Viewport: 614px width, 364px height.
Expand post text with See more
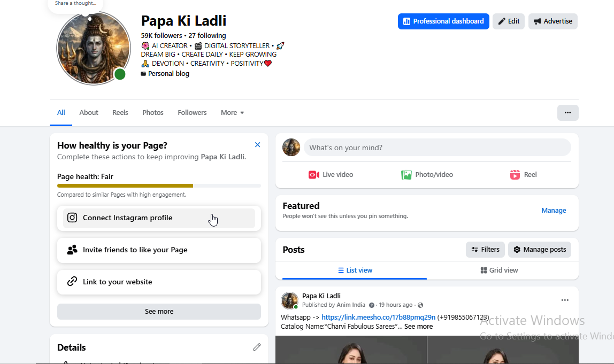419,327
